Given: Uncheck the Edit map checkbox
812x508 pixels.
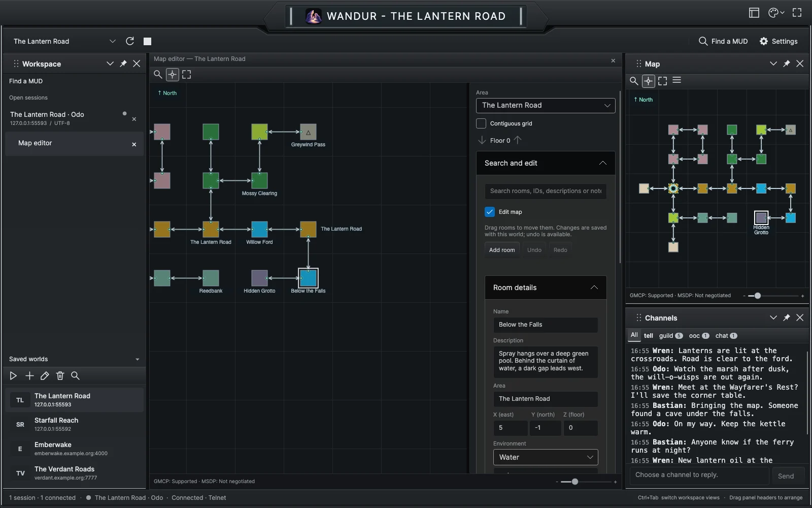Looking at the screenshot, I should point(490,212).
